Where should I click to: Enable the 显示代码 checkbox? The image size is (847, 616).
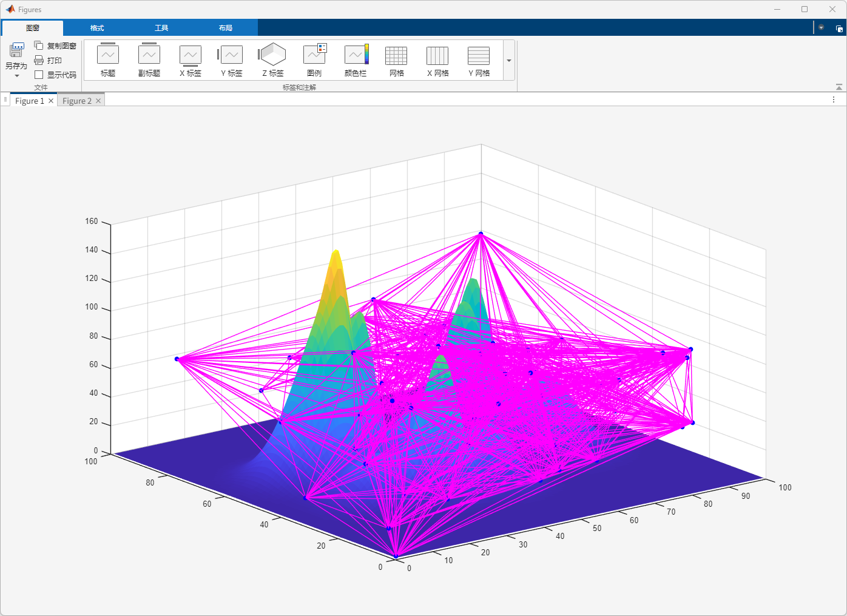[x=39, y=75]
